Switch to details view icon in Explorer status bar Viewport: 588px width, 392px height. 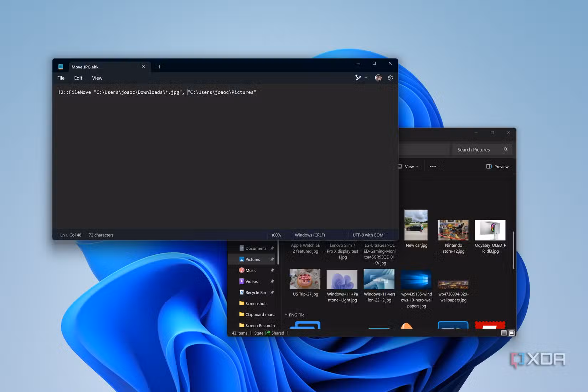[x=504, y=333]
